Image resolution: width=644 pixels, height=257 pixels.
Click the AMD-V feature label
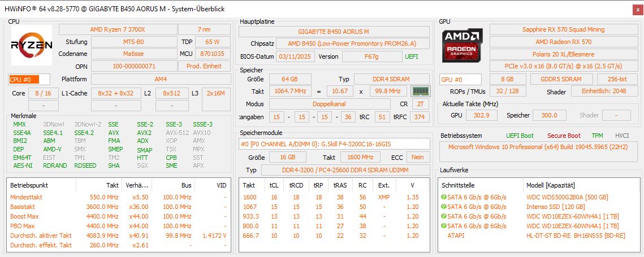pos(52,149)
